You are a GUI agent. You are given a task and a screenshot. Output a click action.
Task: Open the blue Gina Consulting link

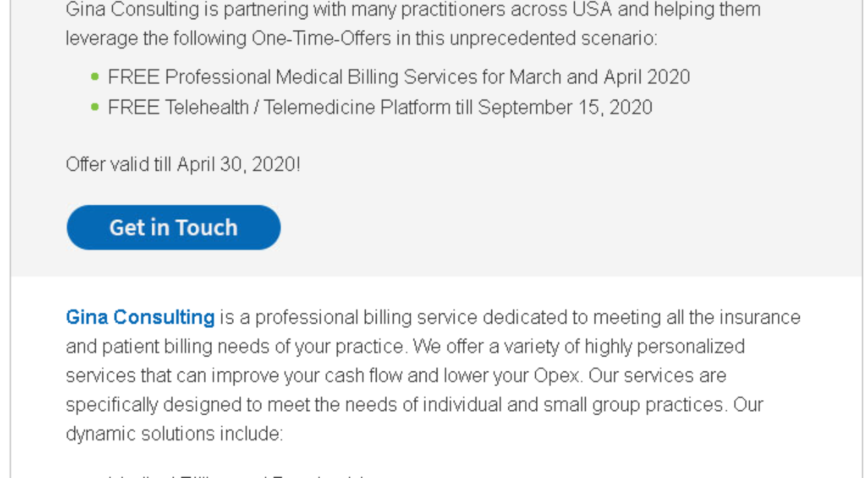[x=140, y=318]
